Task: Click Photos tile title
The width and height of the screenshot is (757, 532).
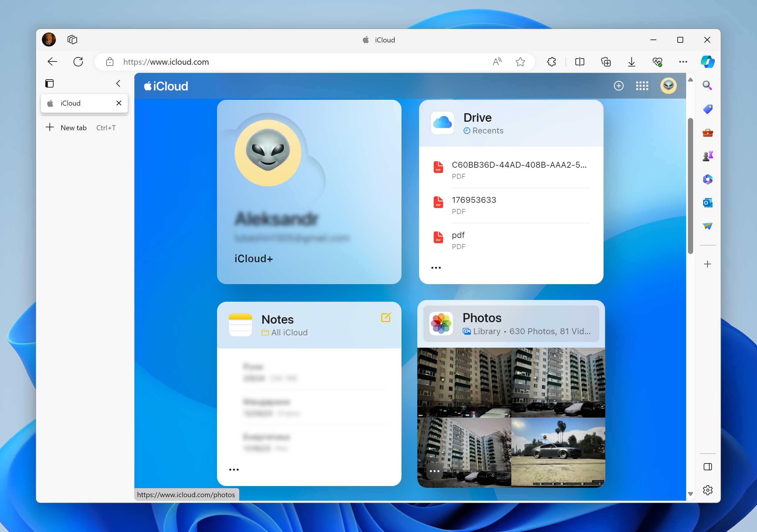Action: 482,318
